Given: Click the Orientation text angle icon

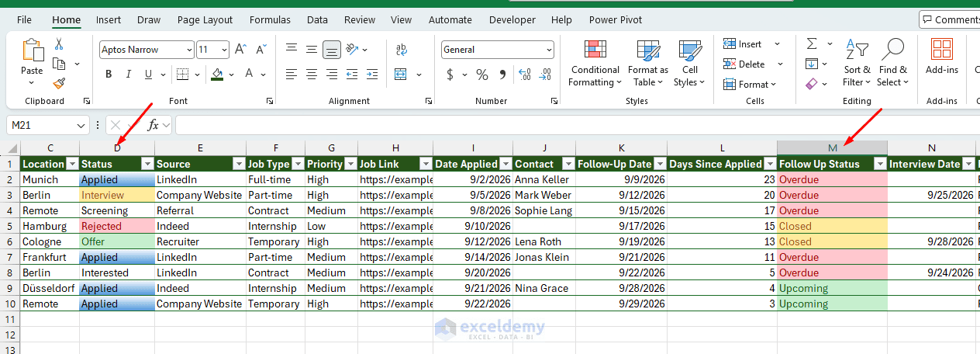Looking at the screenshot, I should click(x=352, y=49).
